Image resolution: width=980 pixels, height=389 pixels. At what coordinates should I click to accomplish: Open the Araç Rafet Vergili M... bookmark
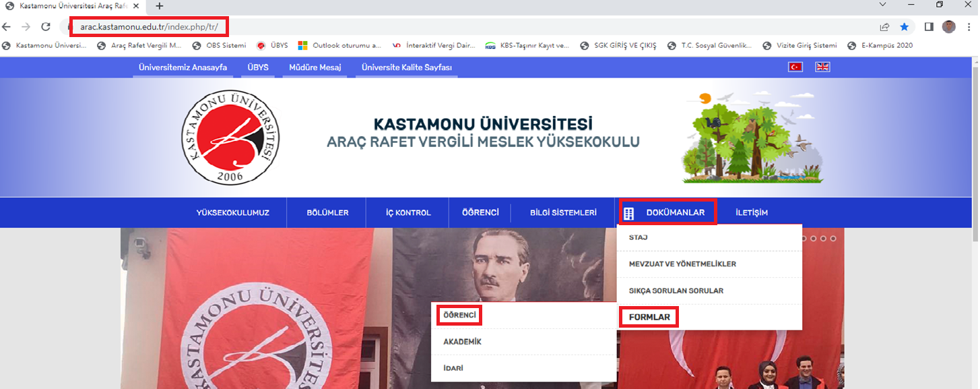tap(139, 46)
